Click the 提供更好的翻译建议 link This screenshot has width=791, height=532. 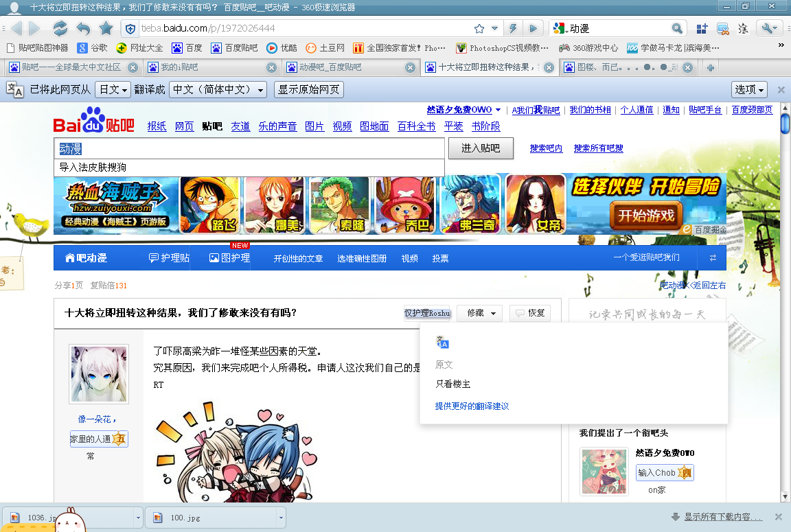(x=472, y=406)
